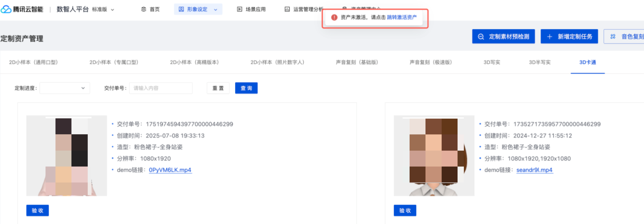
Task: Click the 新增定制任务 button
Action: point(569,37)
